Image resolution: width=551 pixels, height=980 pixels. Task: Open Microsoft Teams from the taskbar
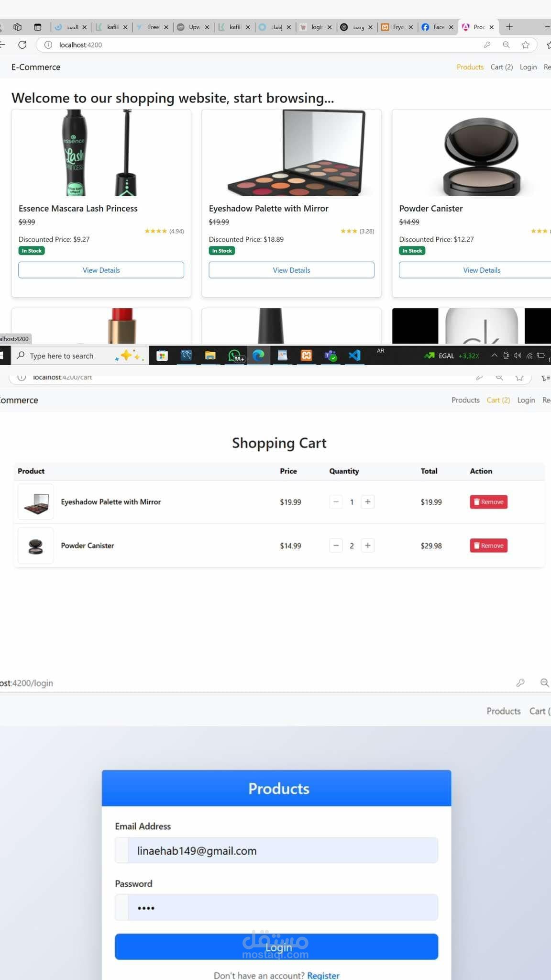click(330, 356)
